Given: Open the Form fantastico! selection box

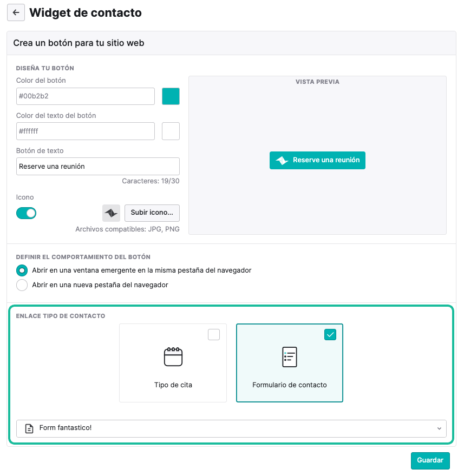Looking at the screenshot, I should tap(231, 428).
